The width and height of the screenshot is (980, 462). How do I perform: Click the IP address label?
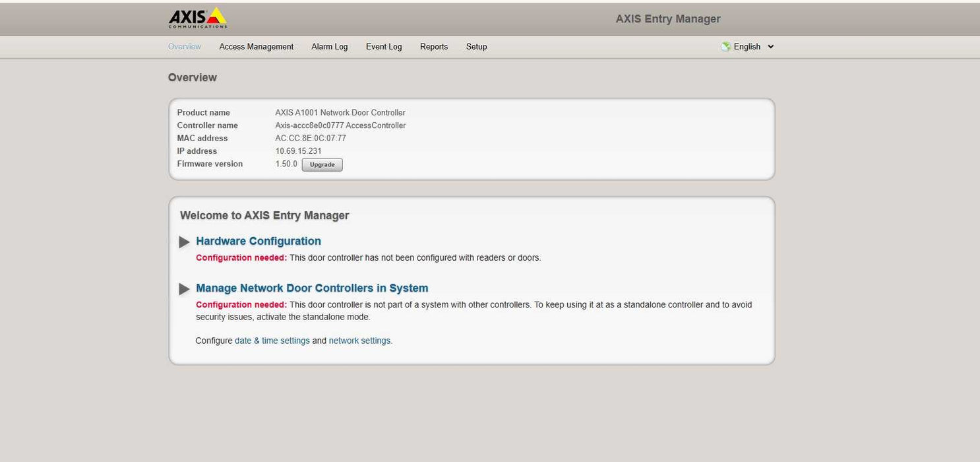coord(197,151)
